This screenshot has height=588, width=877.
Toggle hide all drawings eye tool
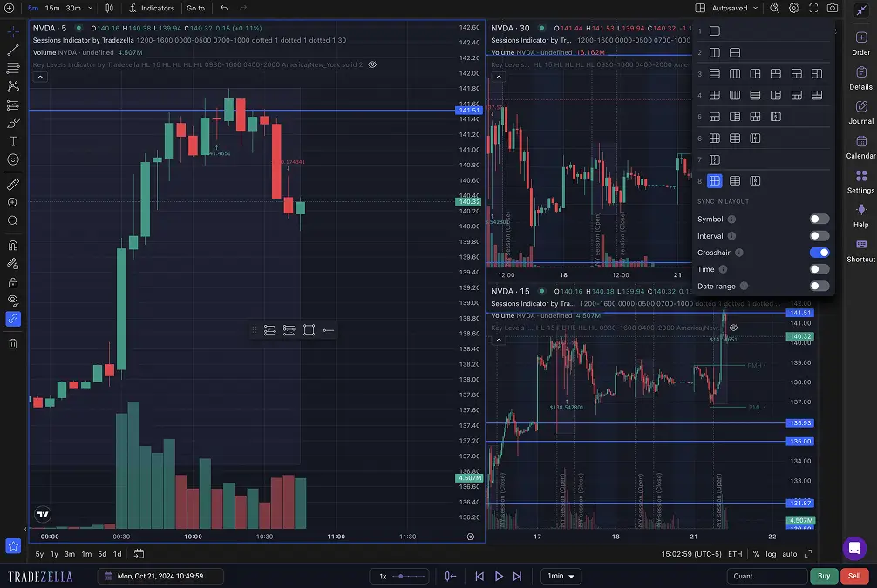(x=13, y=301)
